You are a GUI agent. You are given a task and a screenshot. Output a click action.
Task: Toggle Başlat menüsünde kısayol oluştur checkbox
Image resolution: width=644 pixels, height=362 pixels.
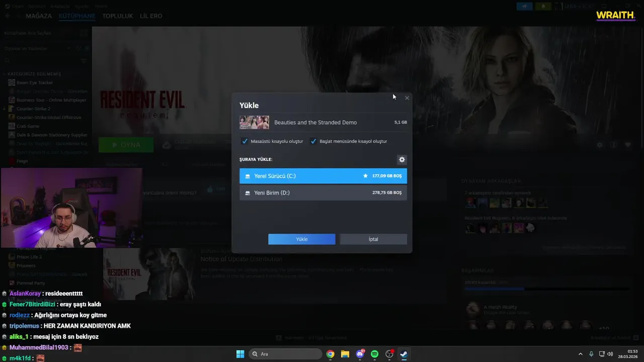(313, 141)
